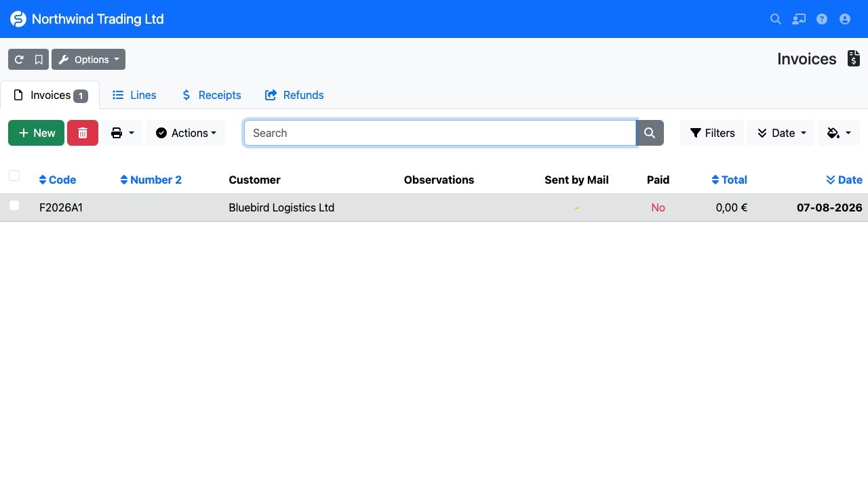Create a new invoice with New button
Image resolution: width=868 pixels, height=488 pixels.
[x=37, y=133]
